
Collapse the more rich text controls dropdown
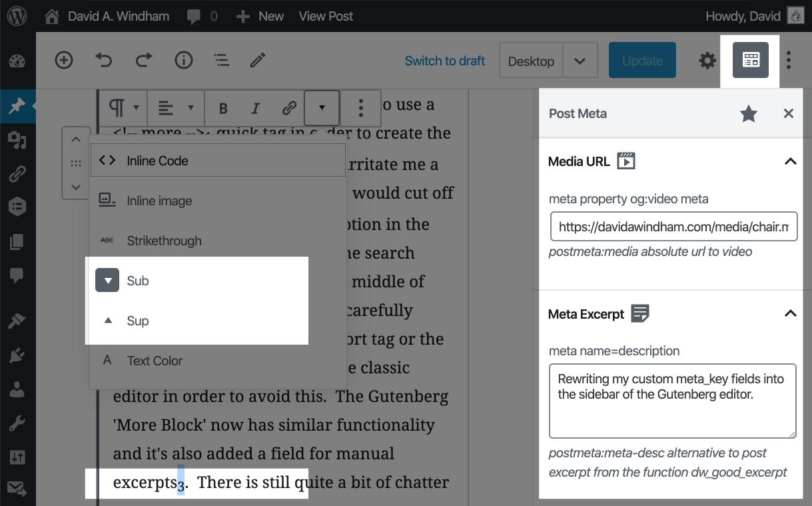coord(322,107)
